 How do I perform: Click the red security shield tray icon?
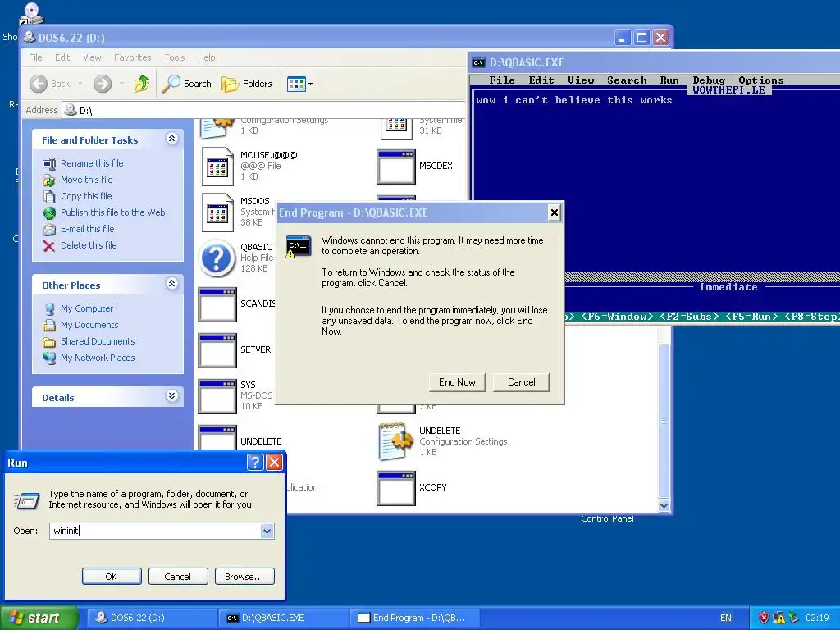[x=764, y=618]
